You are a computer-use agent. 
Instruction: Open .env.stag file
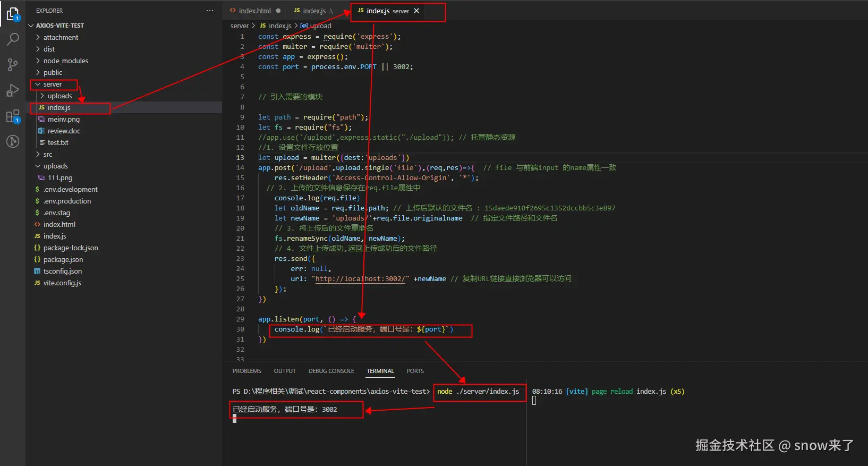point(124,213)
